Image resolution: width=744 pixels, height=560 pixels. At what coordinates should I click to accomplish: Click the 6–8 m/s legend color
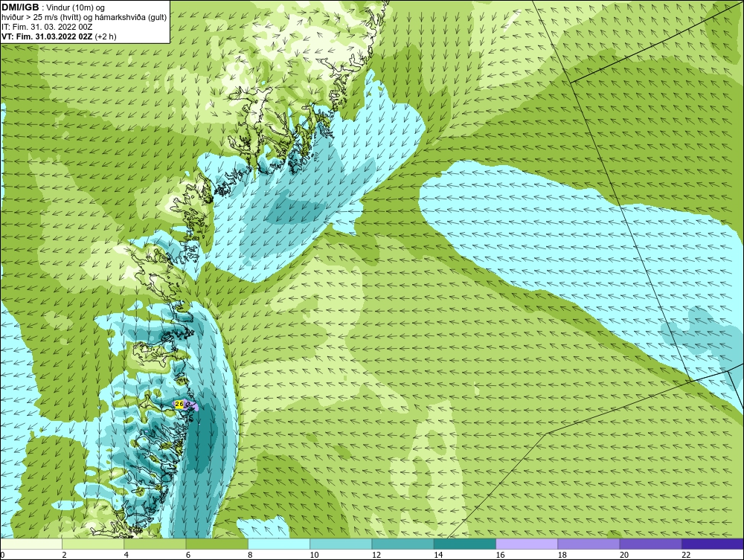(x=217, y=544)
